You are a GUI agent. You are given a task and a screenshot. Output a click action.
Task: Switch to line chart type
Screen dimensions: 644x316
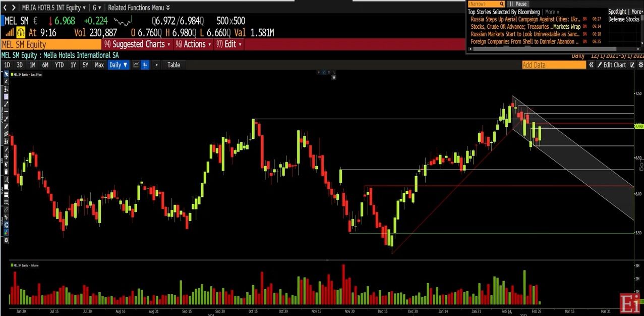(x=136, y=65)
